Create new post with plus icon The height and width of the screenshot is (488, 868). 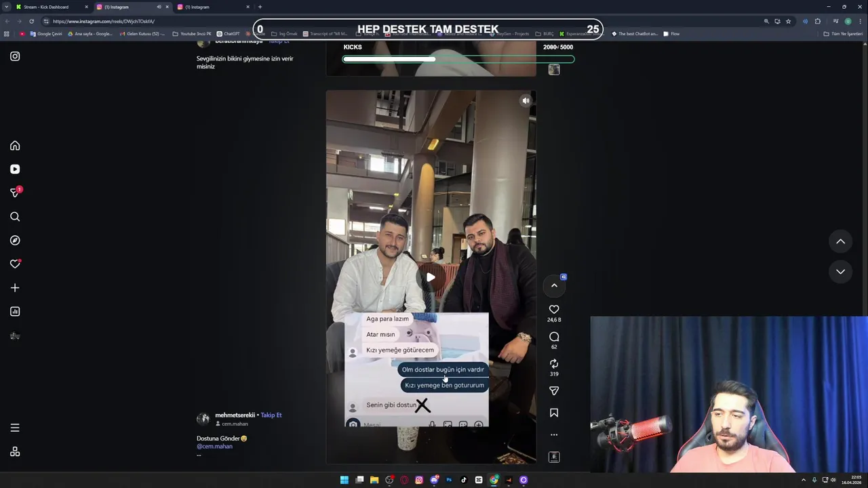coord(15,288)
